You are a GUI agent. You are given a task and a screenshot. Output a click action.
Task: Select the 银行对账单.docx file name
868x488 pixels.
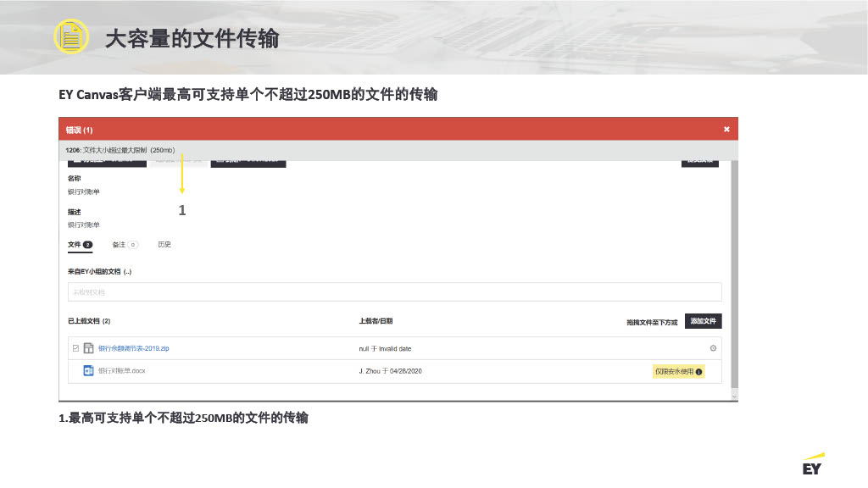pos(122,371)
